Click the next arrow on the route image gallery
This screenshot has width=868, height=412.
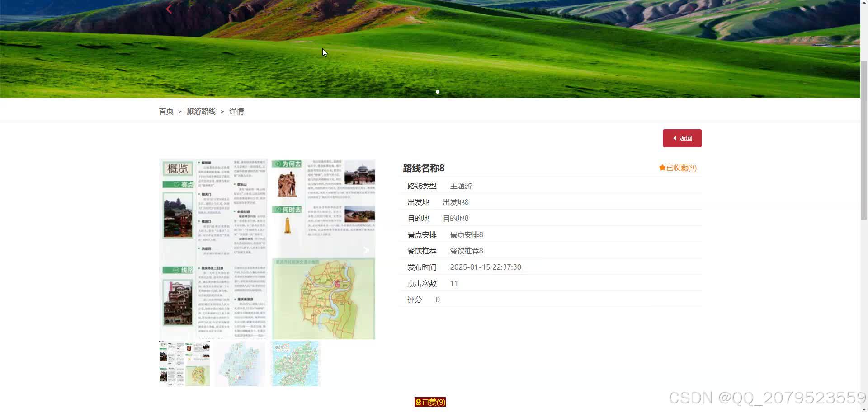[366, 250]
